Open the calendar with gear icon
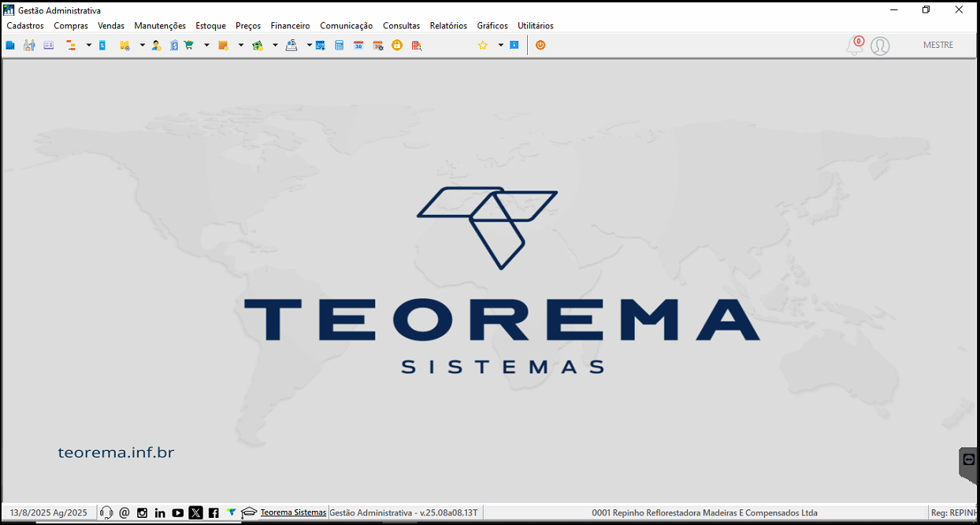The width and height of the screenshot is (980, 525). click(x=378, y=46)
